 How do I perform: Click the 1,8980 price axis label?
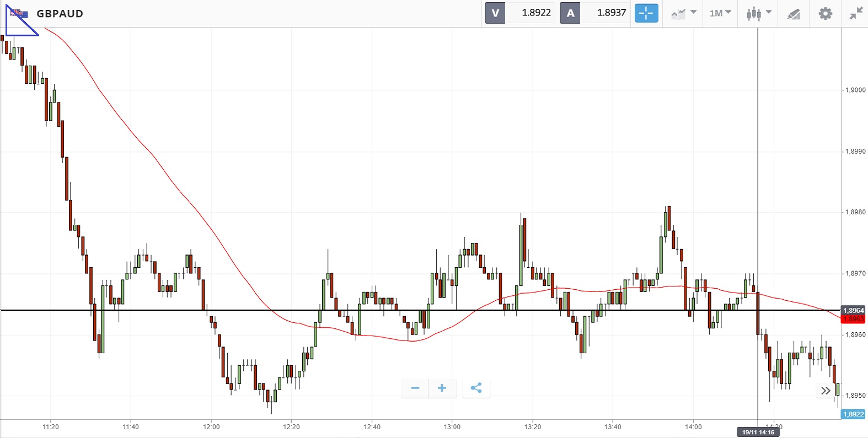click(x=855, y=212)
